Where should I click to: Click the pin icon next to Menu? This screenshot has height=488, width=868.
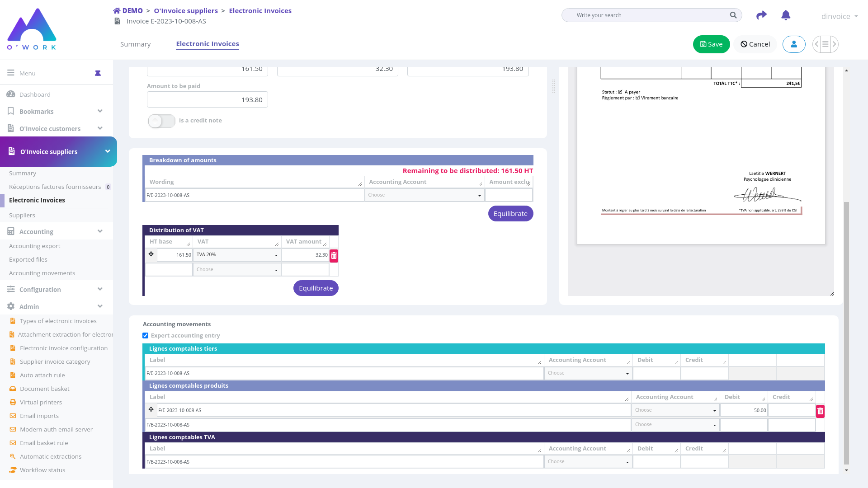tap(98, 73)
